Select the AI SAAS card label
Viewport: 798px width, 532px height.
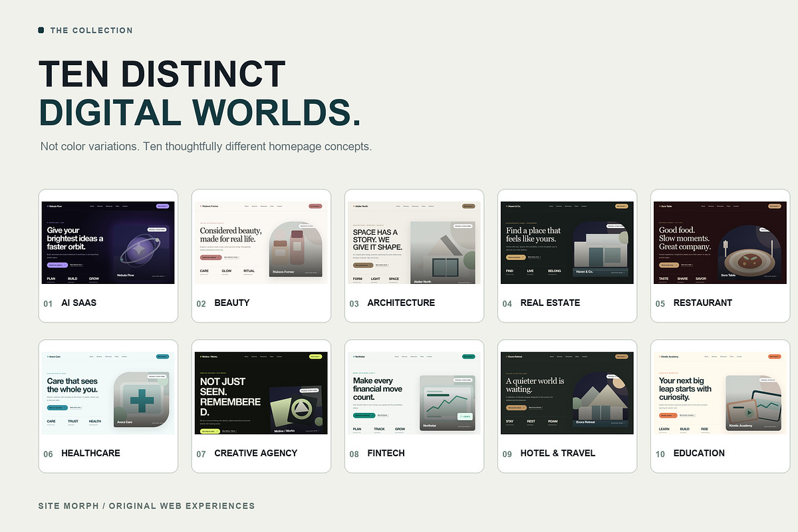coord(79,303)
